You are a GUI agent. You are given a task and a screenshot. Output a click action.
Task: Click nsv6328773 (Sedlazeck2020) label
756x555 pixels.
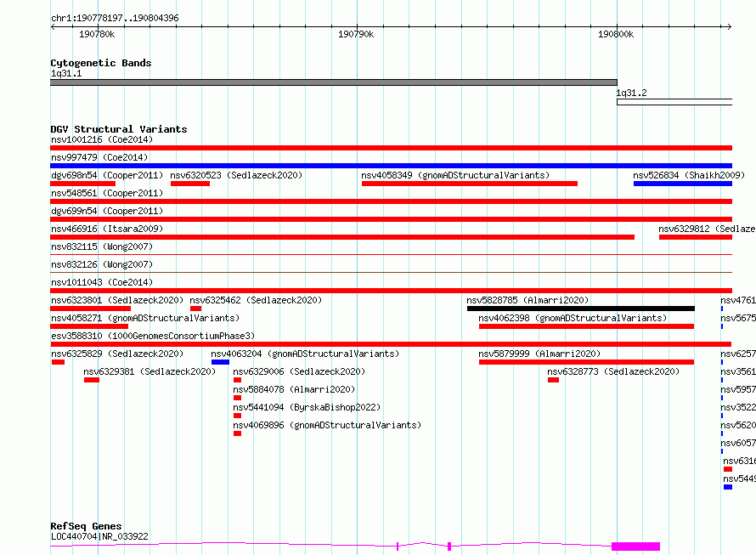click(x=613, y=371)
